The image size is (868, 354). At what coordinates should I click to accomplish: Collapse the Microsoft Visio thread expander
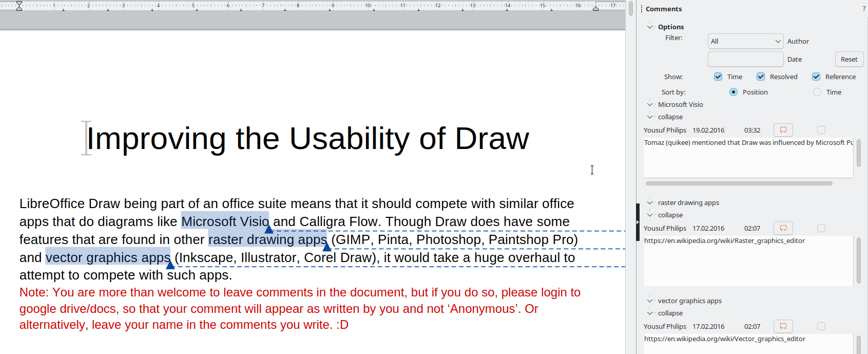(650, 104)
